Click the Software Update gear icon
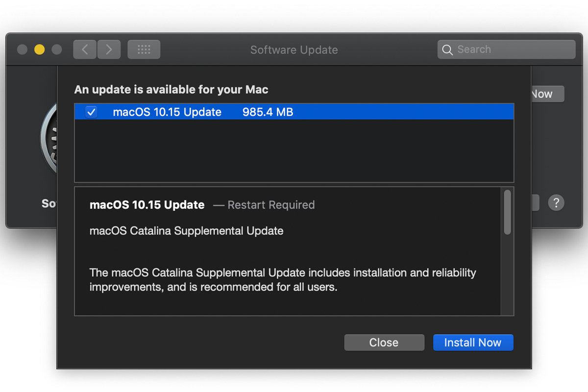This screenshot has width=588, height=392. pyautogui.click(x=49, y=139)
